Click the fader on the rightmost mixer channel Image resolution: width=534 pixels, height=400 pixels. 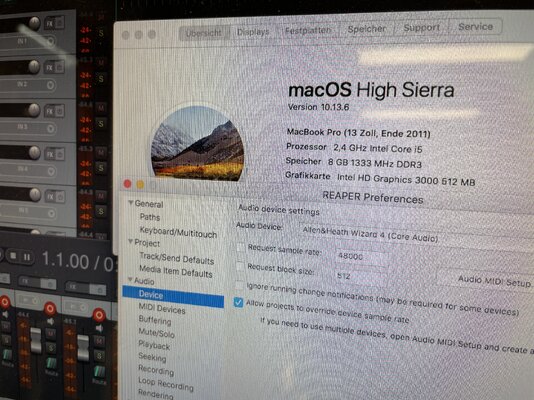coord(83,348)
